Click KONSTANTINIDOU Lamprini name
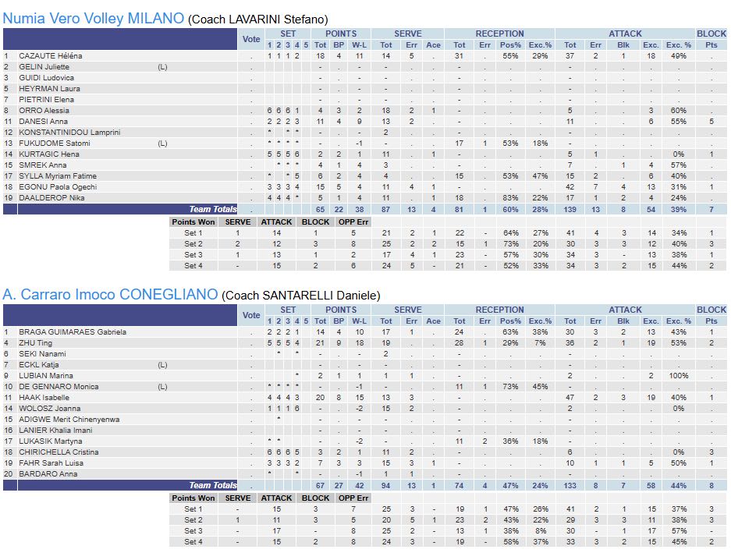 (x=69, y=133)
